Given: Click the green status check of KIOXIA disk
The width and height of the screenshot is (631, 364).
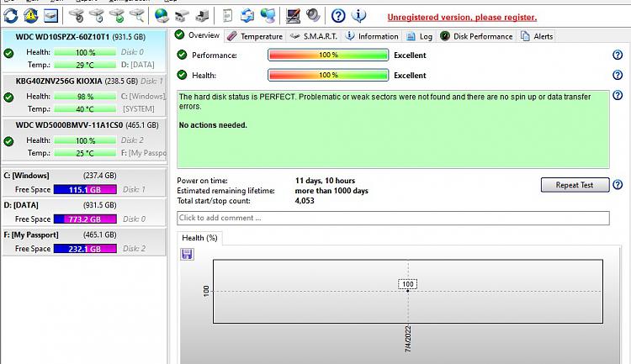Looking at the screenshot, I should click(8, 97).
